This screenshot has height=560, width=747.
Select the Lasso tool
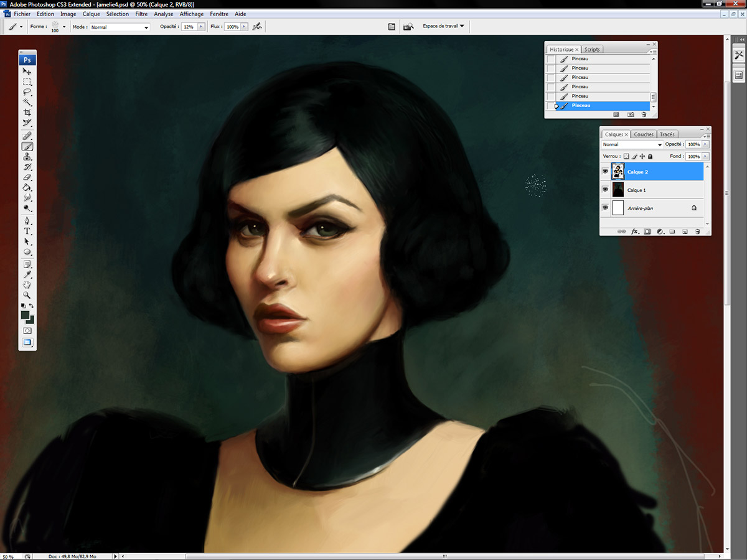pyautogui.click(x=27, y=91)
